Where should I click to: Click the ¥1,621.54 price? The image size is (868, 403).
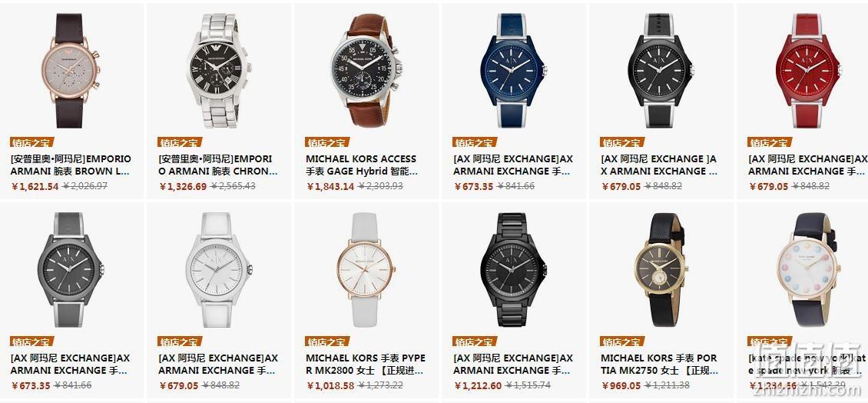click(x=35, y=186)
